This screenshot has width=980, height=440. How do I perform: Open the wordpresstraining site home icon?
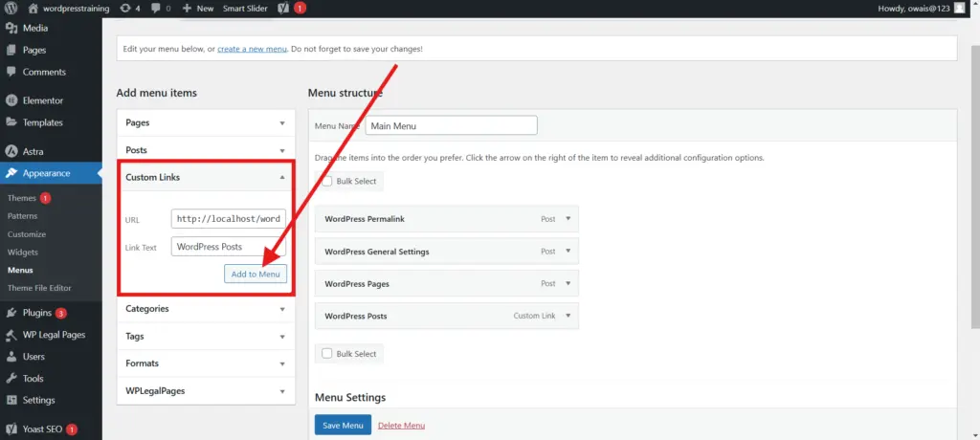33,8
